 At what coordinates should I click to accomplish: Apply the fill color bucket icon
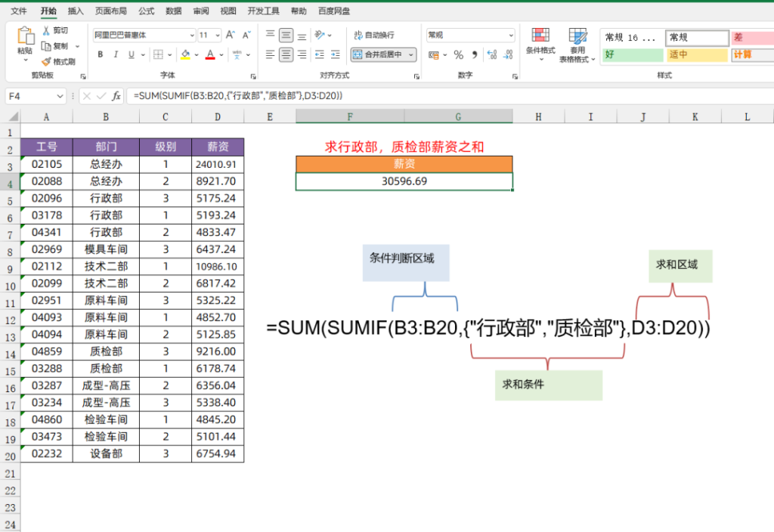(185, 54)
